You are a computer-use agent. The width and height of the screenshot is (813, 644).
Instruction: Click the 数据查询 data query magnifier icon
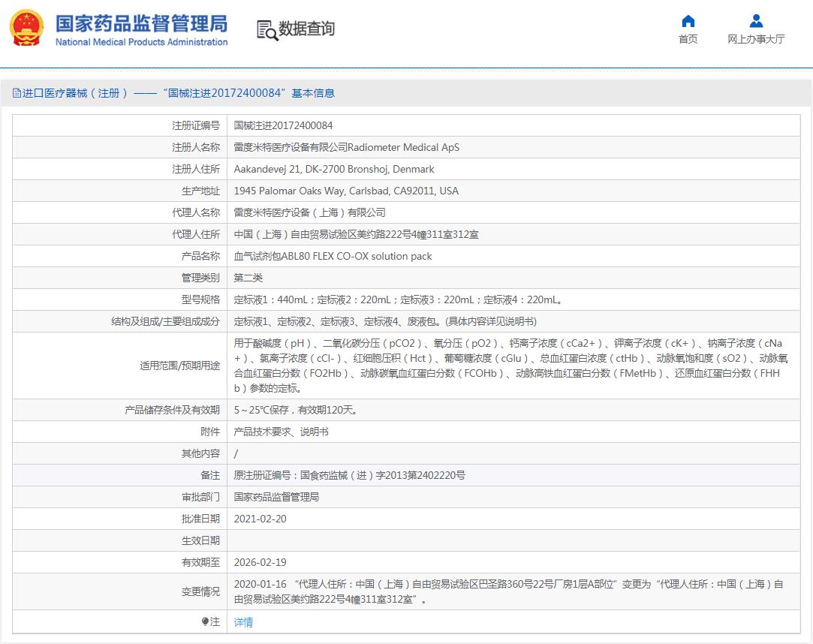coord(267,30)
